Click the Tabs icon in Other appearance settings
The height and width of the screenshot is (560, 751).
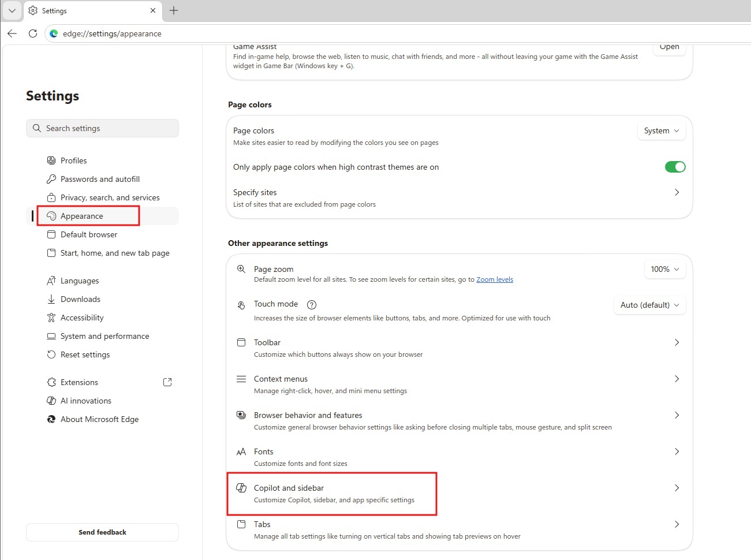point(241,524)
